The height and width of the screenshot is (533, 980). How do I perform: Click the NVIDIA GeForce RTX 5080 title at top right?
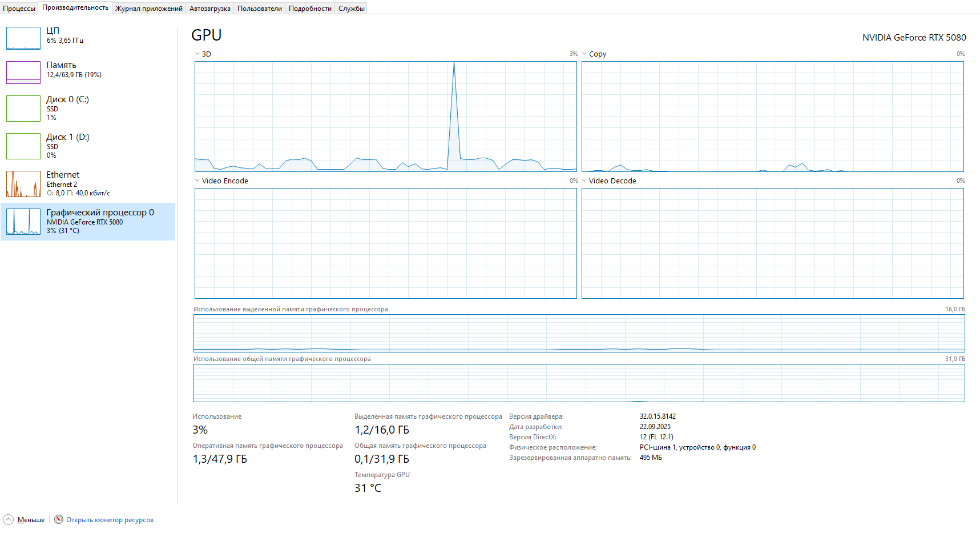tap(914, 38)
